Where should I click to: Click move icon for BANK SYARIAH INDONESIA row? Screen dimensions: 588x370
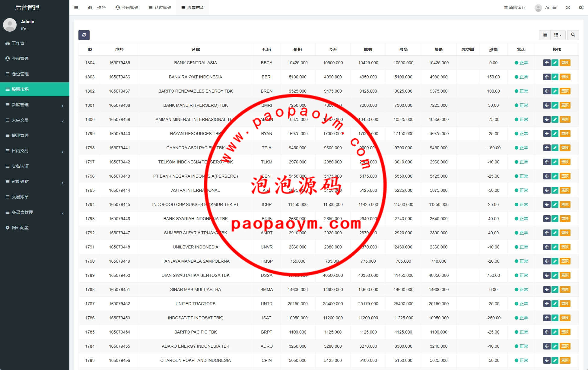[x=547, y=219]
